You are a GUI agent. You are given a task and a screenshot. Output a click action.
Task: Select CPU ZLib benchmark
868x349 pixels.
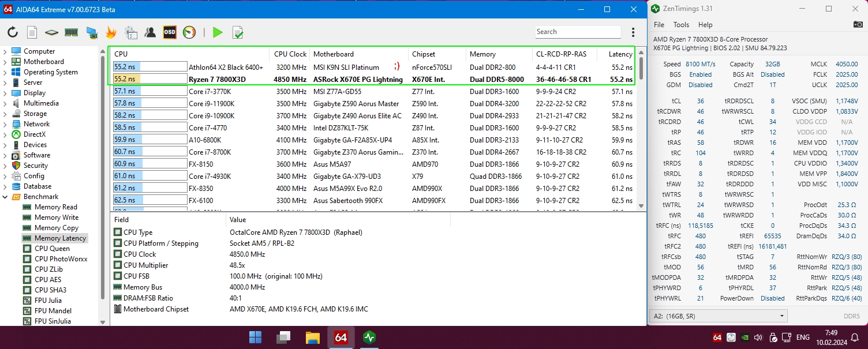click(x=48, y=269)
